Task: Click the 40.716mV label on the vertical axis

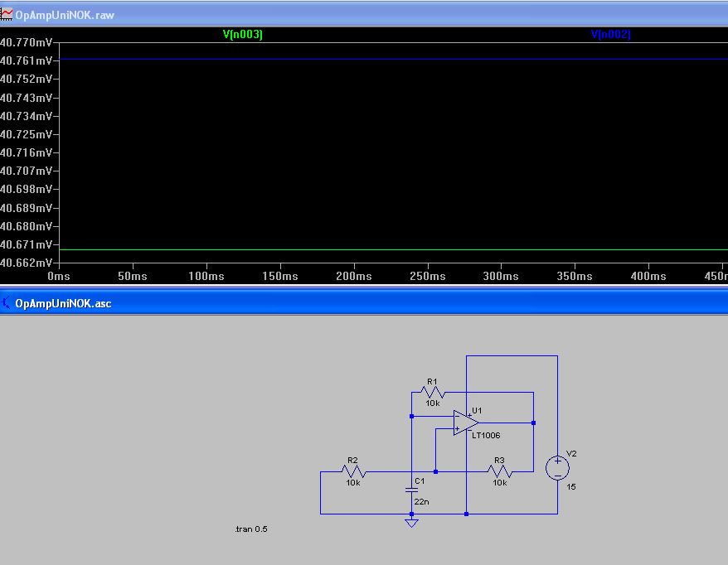Action: [26, 152]
